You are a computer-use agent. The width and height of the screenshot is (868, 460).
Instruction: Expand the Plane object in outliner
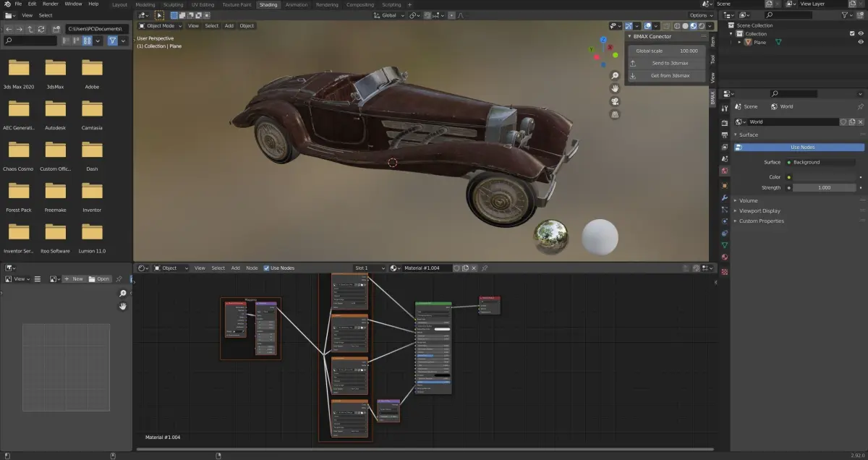(x=739, y=43)
